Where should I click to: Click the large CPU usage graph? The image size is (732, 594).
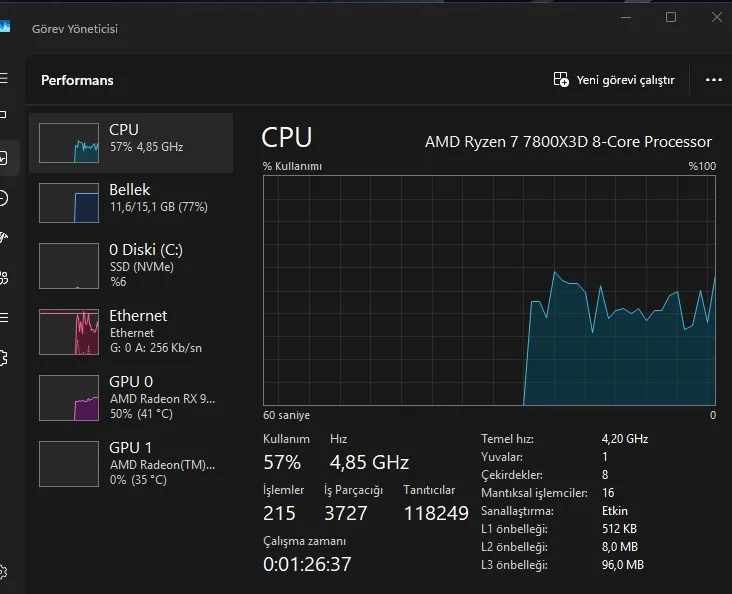pyautogui.click(x=489, y=290)
